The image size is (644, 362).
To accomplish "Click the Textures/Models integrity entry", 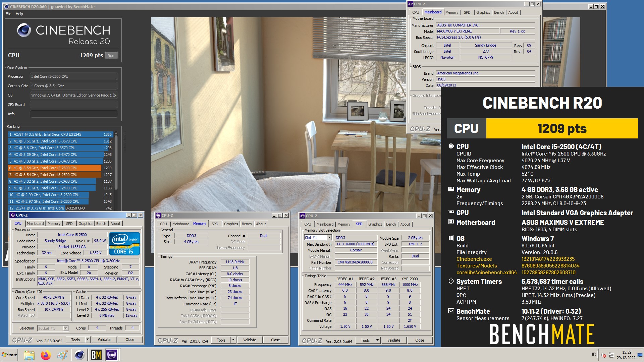I will pyautogui.click(x=477, y=265).
